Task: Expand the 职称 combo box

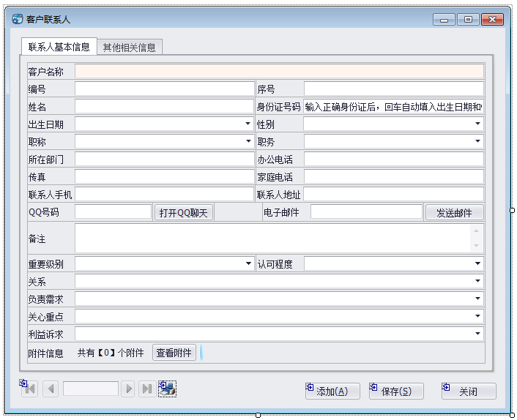Action: [248, 141]
